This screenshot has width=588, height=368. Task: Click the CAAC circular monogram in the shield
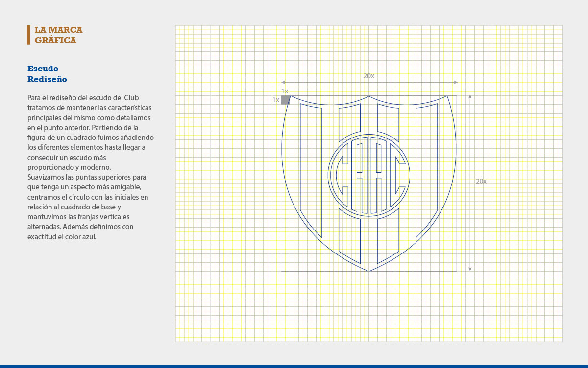368,175
